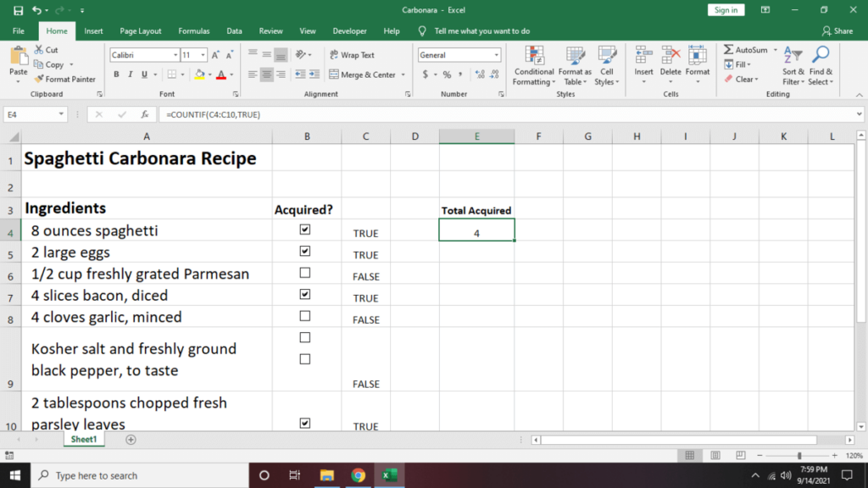Open the General number format dropdown
868x488 pixels.
[x=496, y=55]
